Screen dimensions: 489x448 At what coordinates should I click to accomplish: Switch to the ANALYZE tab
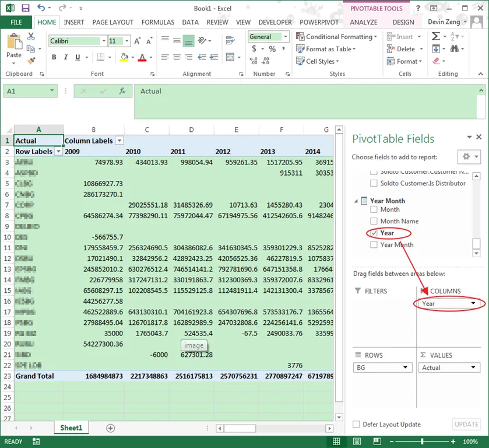[x=363, y=22]
